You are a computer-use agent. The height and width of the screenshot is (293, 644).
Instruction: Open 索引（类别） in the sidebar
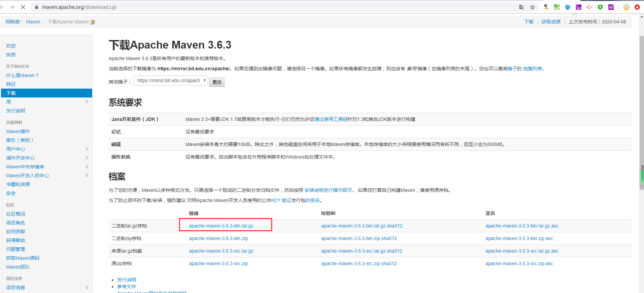coord(20,140)
